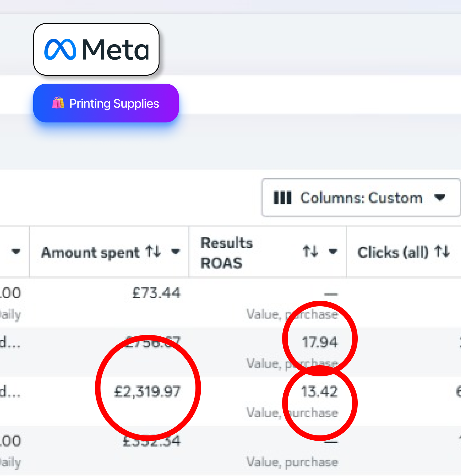Sort Results ROAS column with arrows icon
The height and width of the screenshot is (476, 461).
310,251
